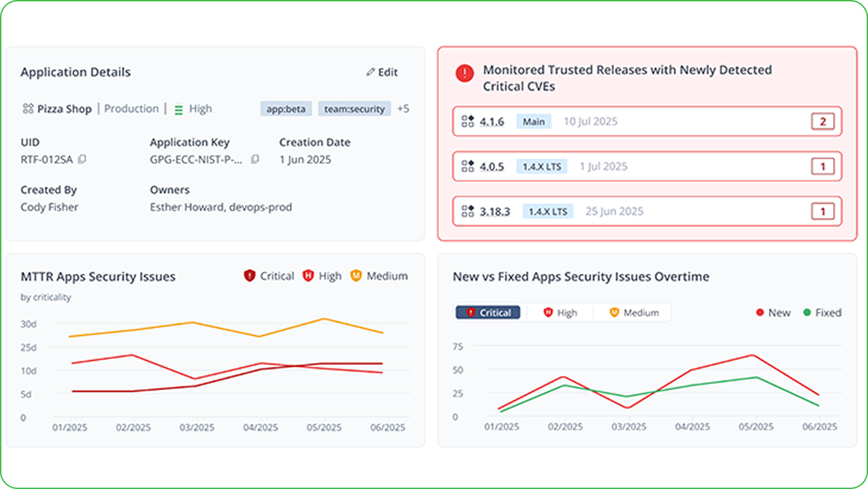Switch to the Medium severity tab
The image size is (868, 489).
(x=634, y=312)
